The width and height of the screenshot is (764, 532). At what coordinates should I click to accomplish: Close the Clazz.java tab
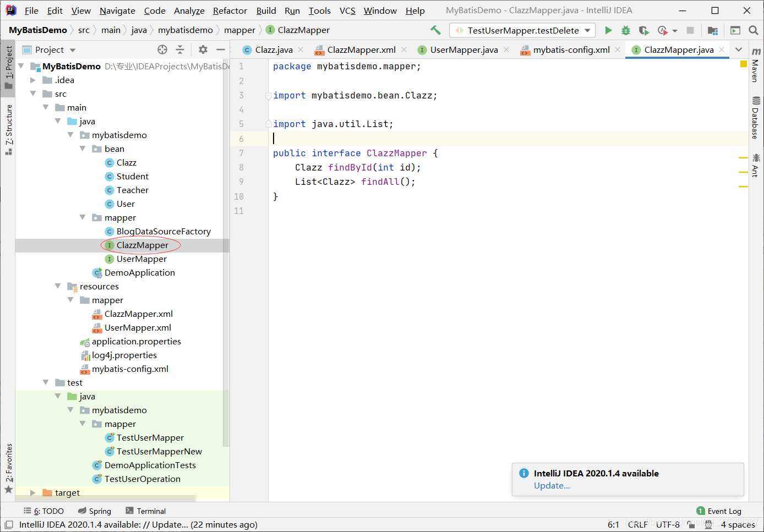click(x=301, y=50)
